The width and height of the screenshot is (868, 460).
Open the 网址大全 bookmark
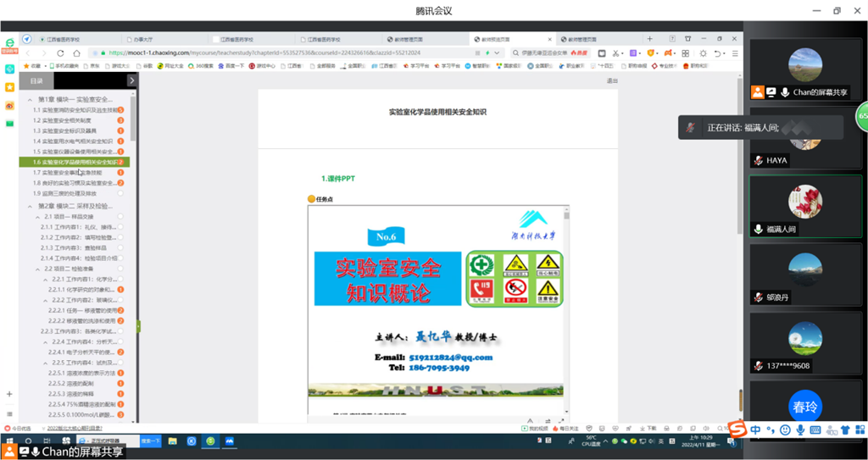[x=170, y=65]
